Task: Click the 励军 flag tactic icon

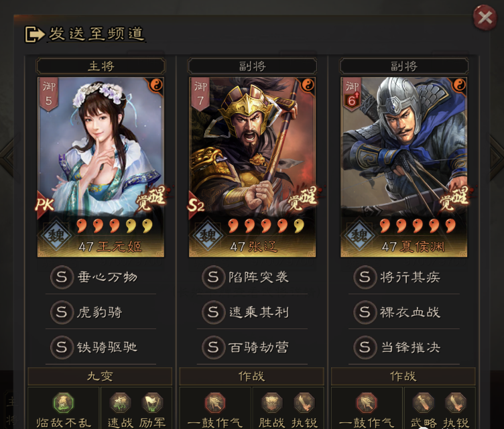Action: pyautogui.click(x=152, y=403)
